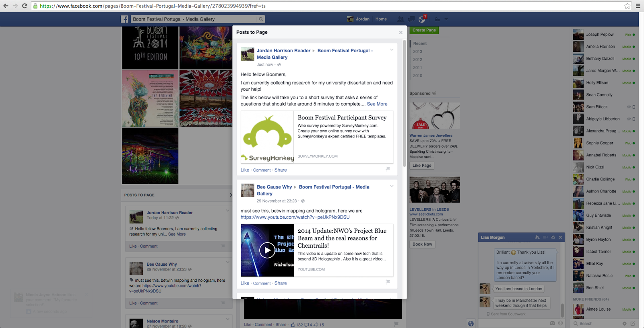Open Warren James Jewellers ad image

click(x=435, y=115)
